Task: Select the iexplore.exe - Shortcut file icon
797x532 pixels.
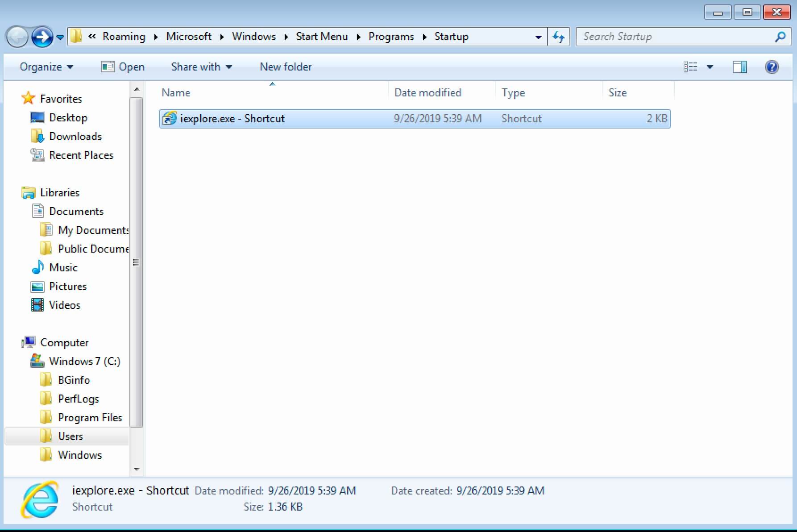Action: [169, 118]
